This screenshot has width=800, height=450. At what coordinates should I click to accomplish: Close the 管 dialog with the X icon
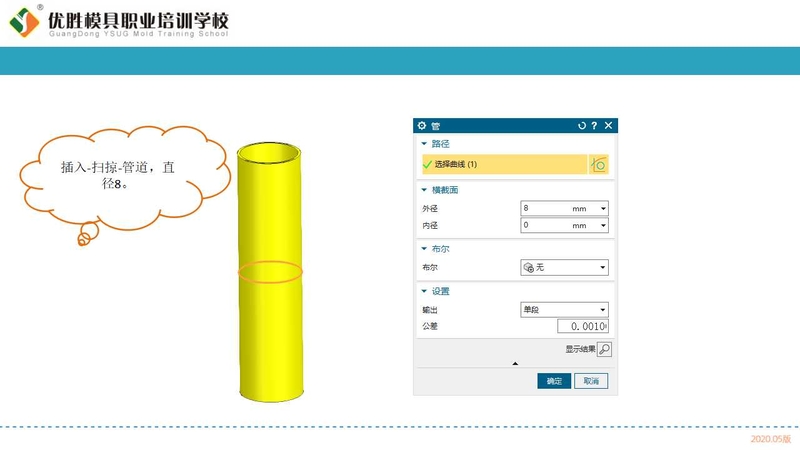[x=608, y=126]
